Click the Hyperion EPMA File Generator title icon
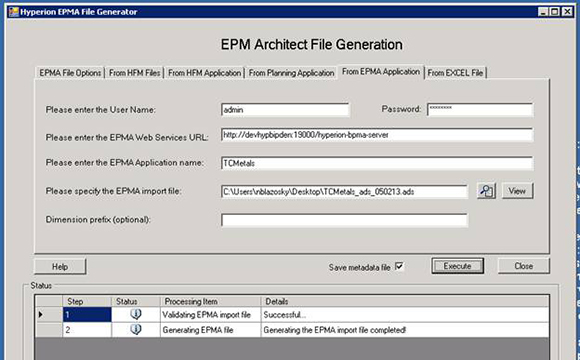The image size is (580, 360). coord(14,12)
